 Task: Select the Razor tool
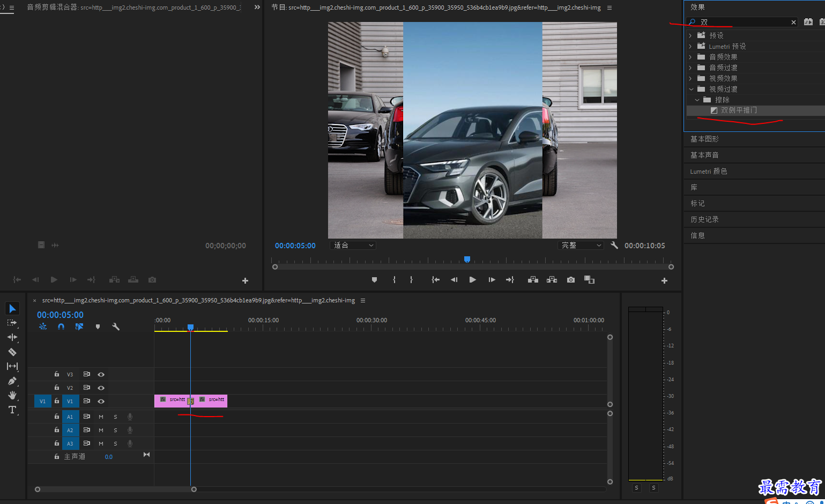[12, 352]
